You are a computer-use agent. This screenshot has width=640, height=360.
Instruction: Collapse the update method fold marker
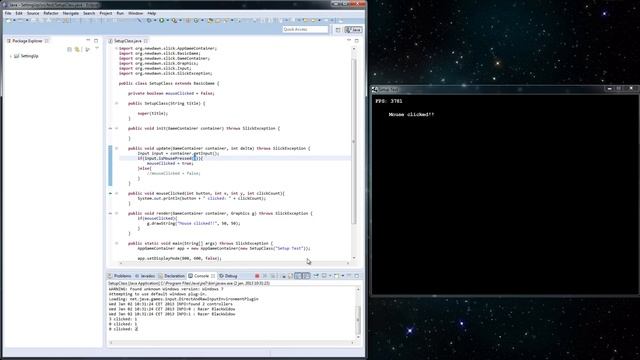pos(116,148)
